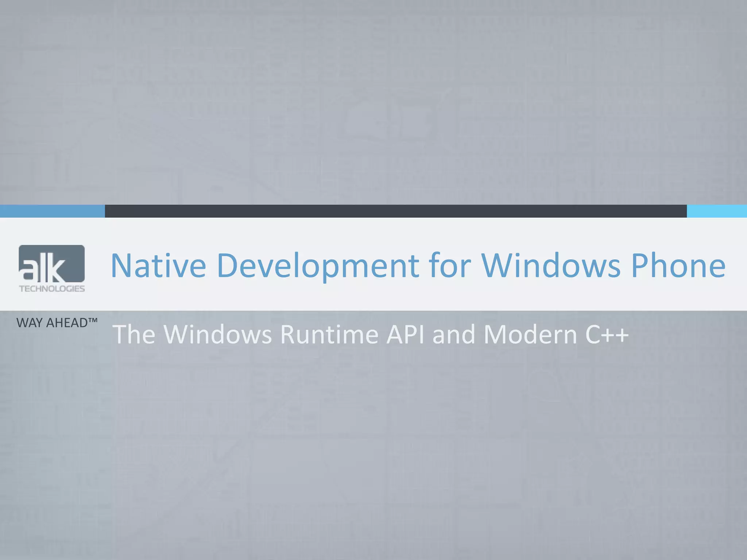Click the trademark symbol after WAY AHEAD
This screenshot has height=560, width=747.
[93, 320]
